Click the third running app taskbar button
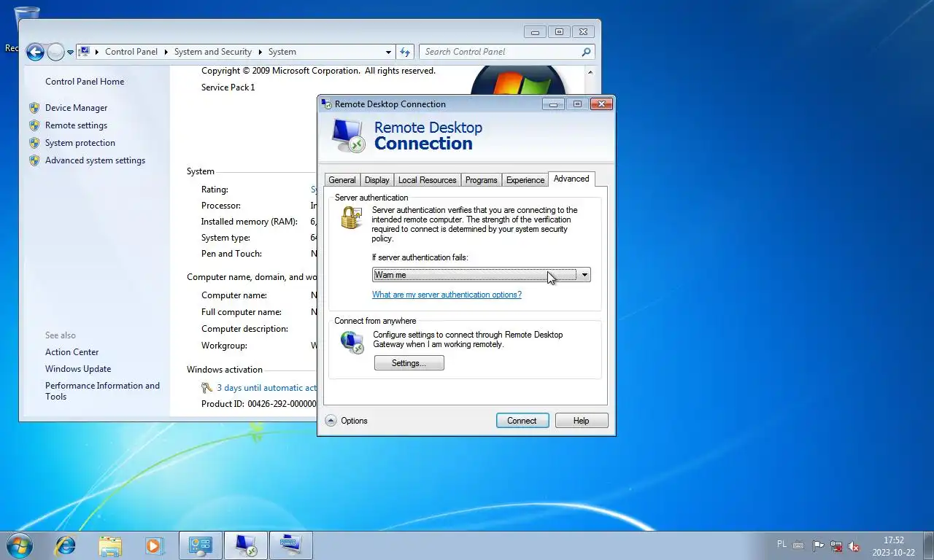Viewport: 934px width, 560px height. point(291,545)
